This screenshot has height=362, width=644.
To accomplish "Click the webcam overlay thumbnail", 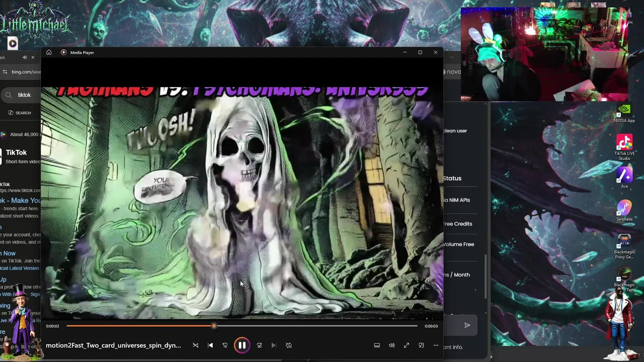I will tap(544, 54).
